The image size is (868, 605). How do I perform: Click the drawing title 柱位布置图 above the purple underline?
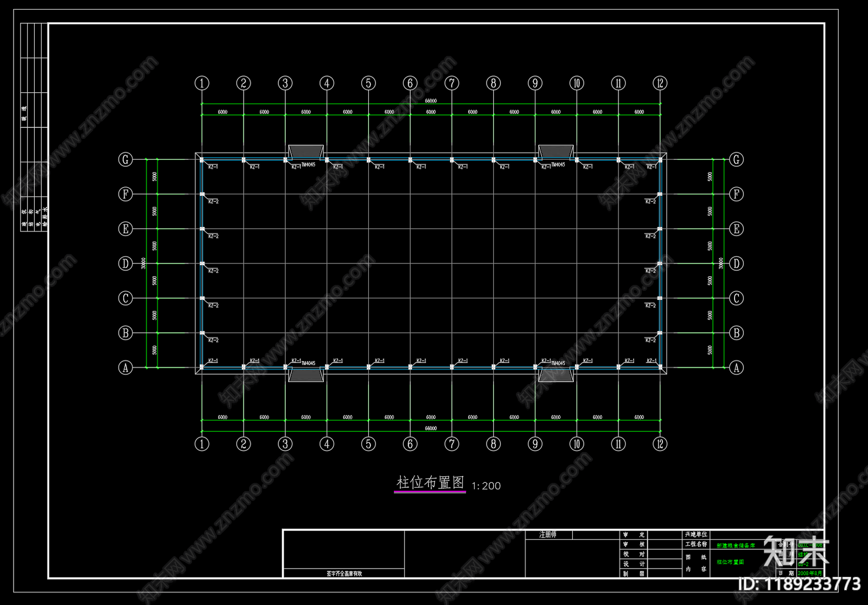tap(430, 482)
